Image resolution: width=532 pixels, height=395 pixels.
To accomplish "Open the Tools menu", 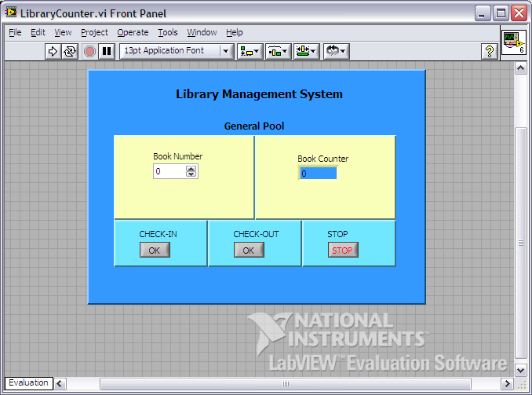I will 167,32.
